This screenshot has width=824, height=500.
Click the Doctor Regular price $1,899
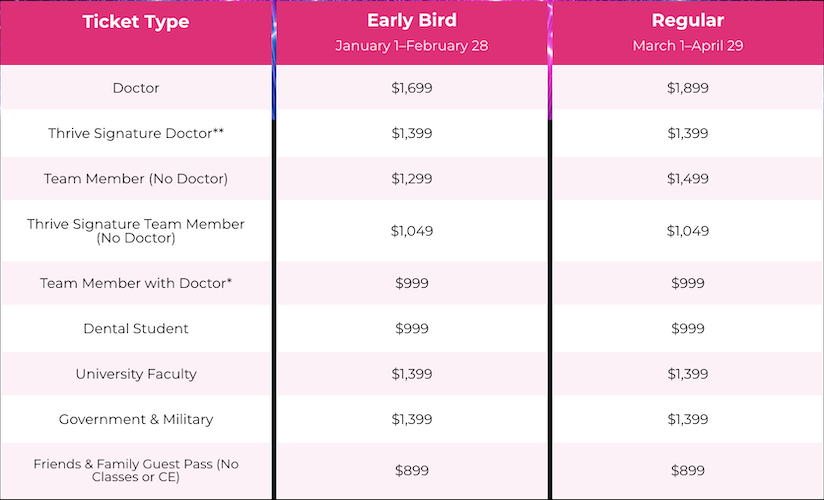coord(687,88)
